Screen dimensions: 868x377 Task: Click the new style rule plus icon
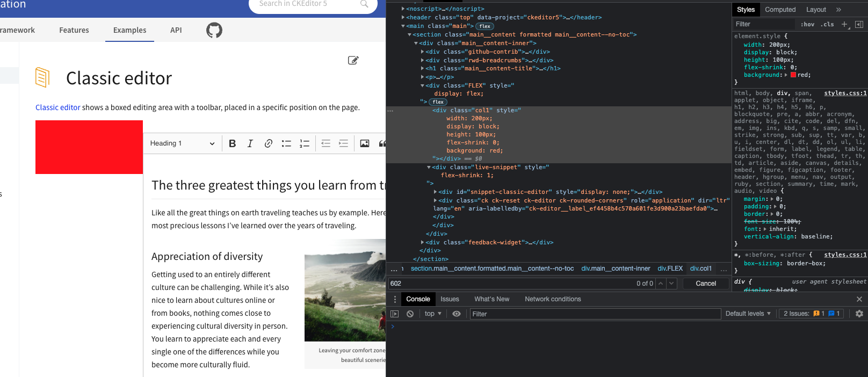click(844, 24)
